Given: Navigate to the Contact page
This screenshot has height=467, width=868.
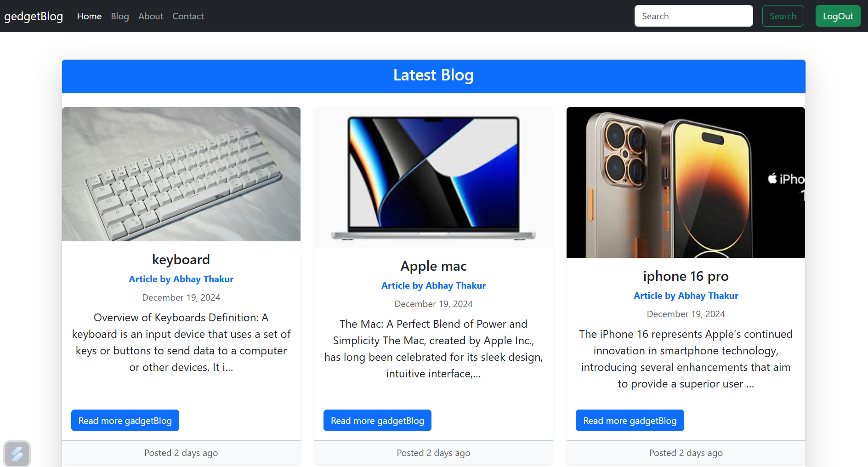Looking at the screenshot, I should pos(188,16).
